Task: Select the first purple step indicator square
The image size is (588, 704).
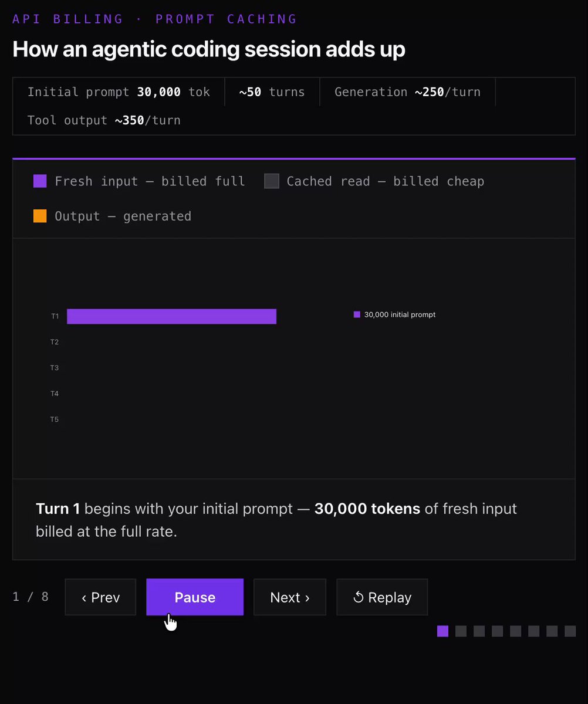Action: 443,631
